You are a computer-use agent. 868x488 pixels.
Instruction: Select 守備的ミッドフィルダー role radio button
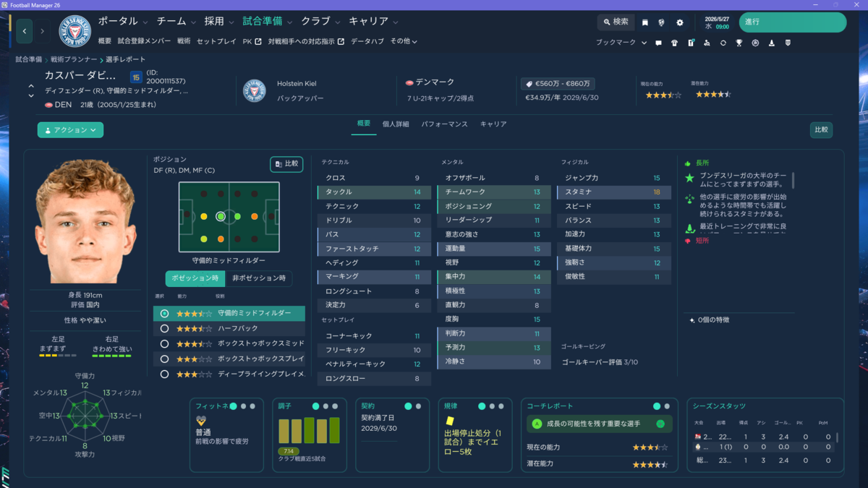coord(165,313)
